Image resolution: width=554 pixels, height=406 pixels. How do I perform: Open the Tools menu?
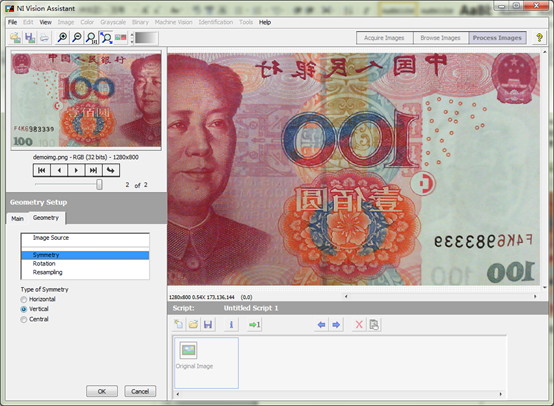pos(246,22)
